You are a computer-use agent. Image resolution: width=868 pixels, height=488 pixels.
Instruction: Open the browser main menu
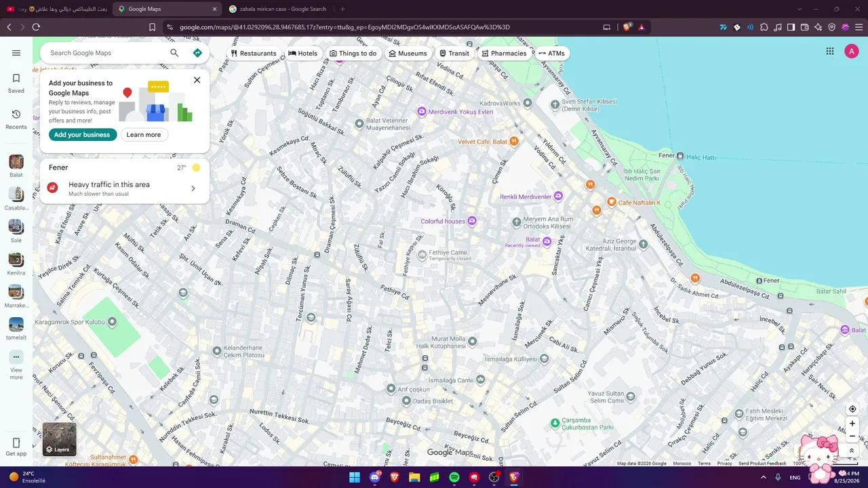859,27
